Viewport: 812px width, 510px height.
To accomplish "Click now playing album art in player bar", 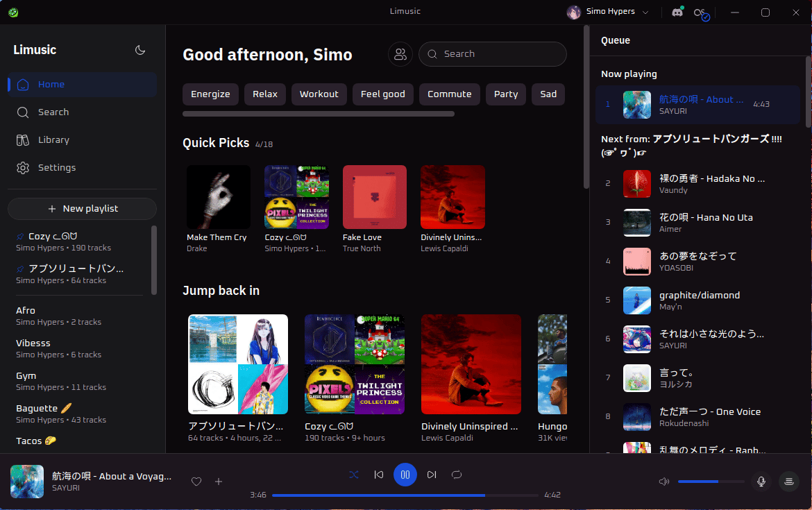I will pos(27,482).
